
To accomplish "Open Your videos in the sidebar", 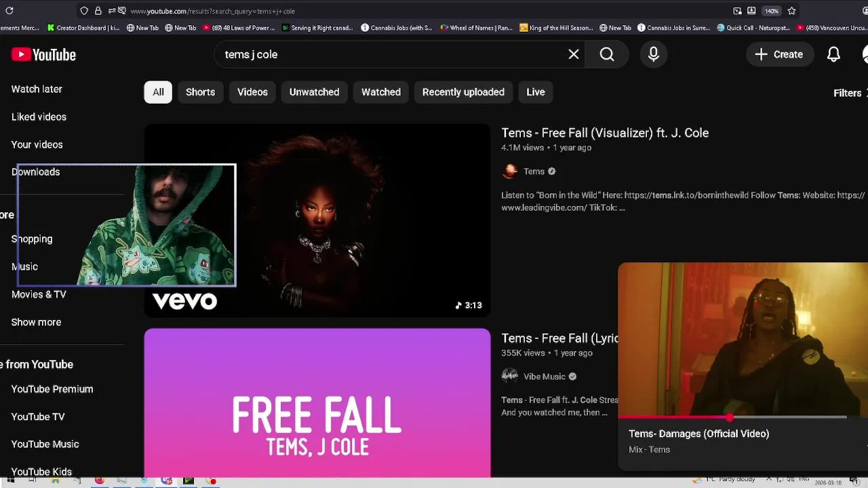I will [37, 144].
